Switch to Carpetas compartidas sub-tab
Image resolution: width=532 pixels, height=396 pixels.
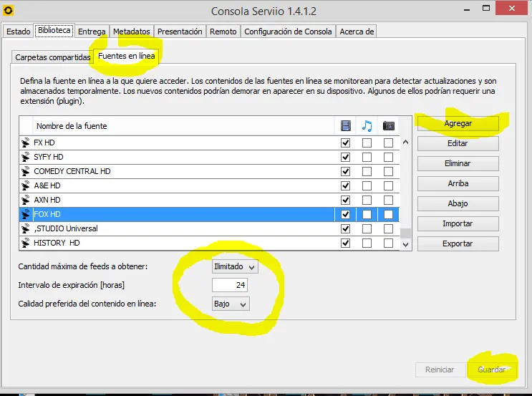click(52, 57)
